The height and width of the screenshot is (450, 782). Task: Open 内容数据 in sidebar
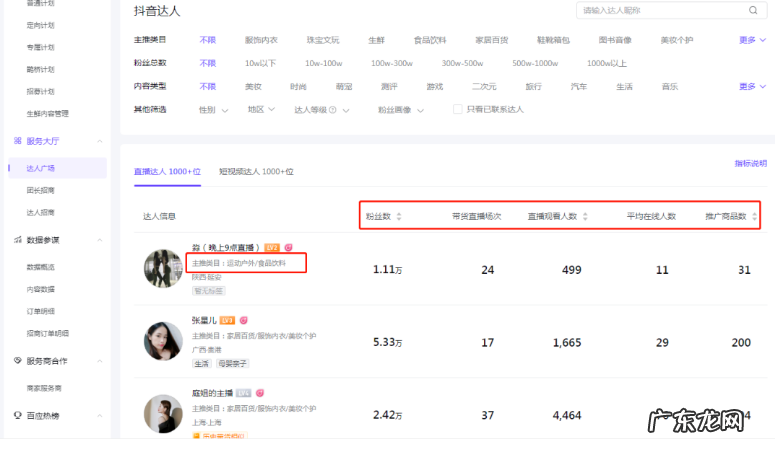tap(41, 289)
